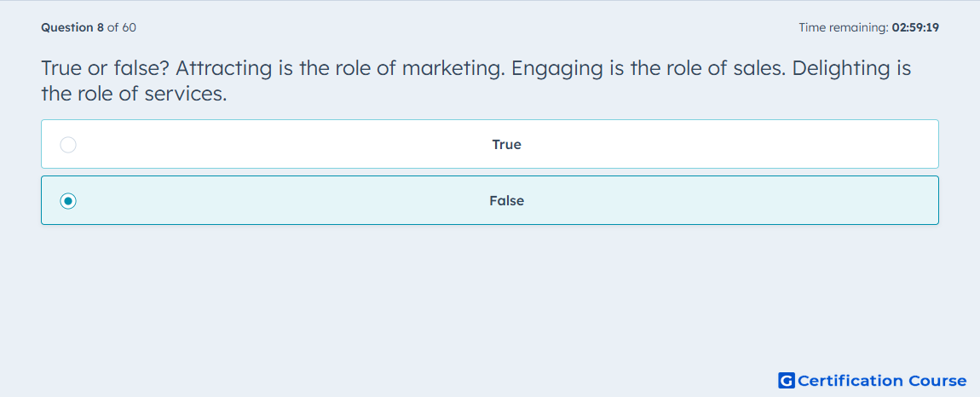
Task: Click the bold "Question 8" counter
Action: tap(72, 27)
